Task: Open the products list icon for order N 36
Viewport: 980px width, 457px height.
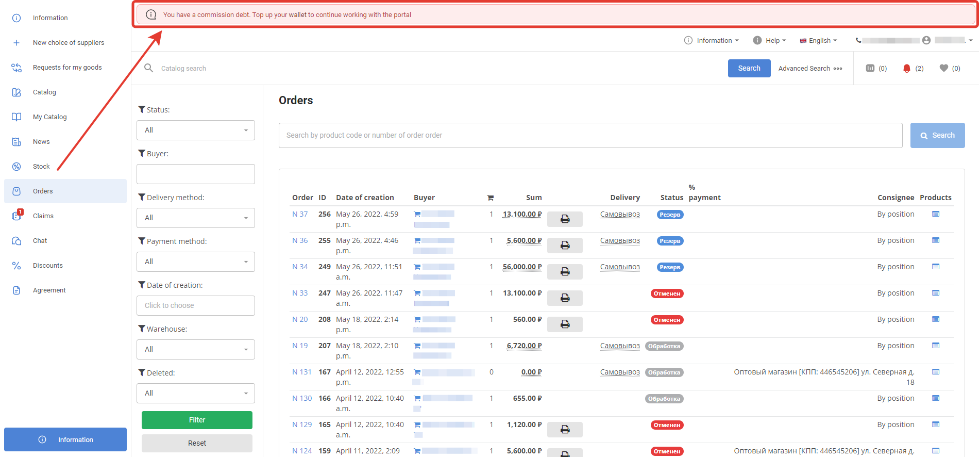Action: coord(936,240)
